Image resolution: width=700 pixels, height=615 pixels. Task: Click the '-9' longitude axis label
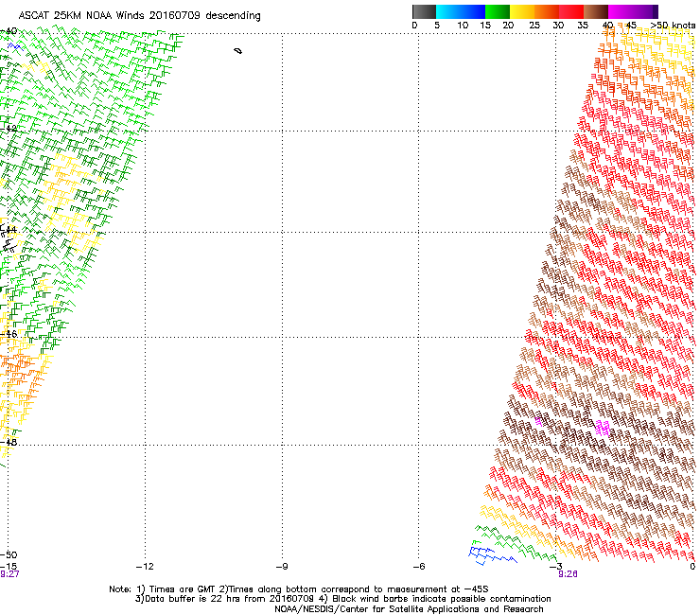click(x=282, y=567)
